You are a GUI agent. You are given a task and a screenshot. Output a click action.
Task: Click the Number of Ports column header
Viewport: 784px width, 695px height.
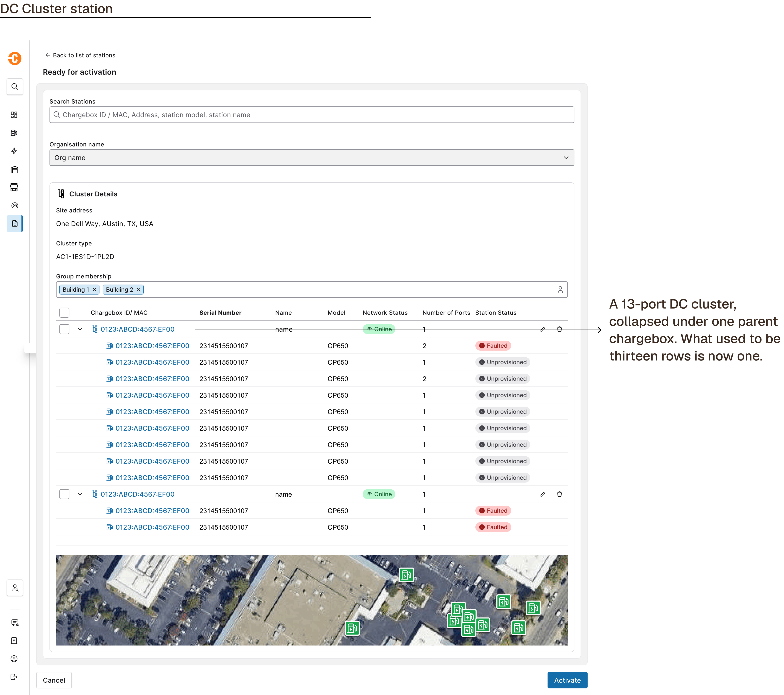point(446,313)
